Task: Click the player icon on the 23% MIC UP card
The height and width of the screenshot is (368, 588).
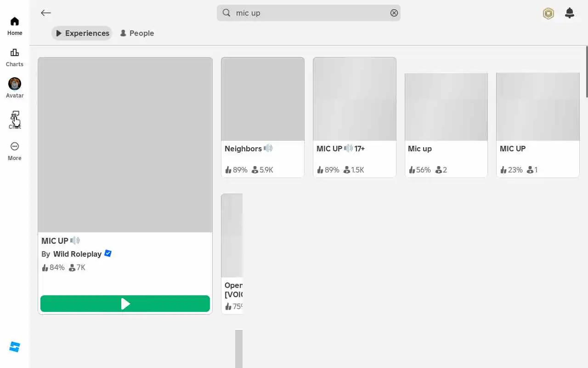Action: (x=530, y=170)
